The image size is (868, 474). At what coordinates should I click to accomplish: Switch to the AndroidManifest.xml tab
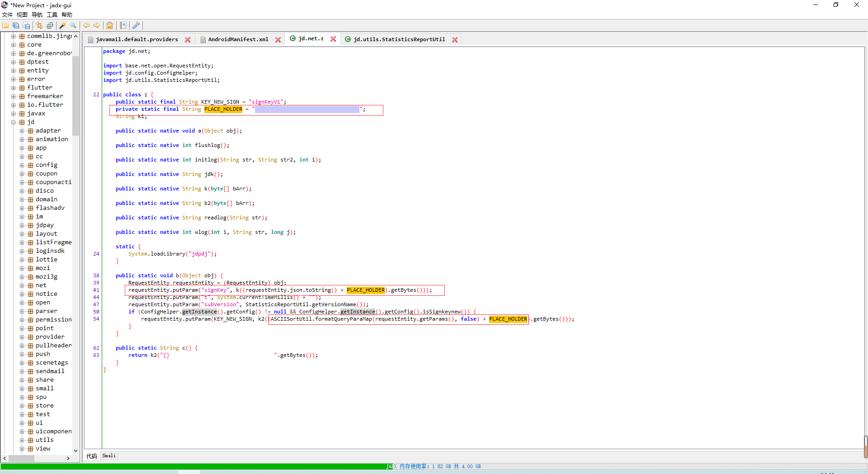pyautogui.click(x=238, y=39)
